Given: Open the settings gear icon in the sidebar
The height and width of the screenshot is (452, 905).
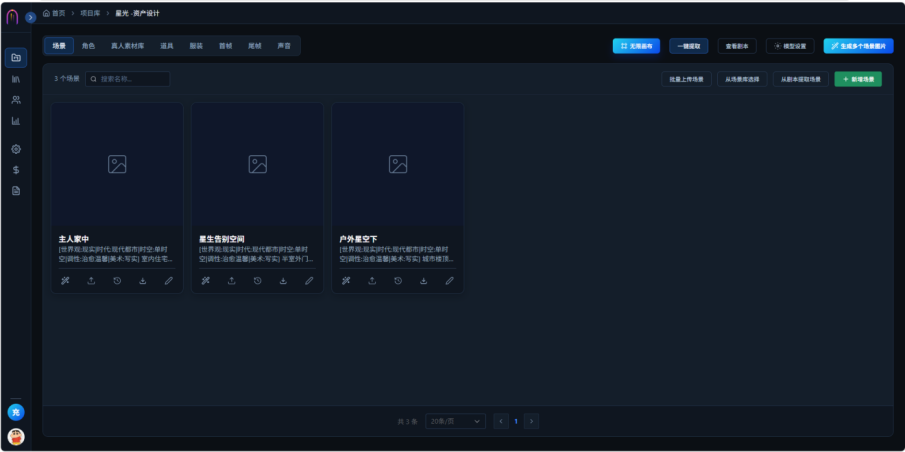Looking at the screenshot, I should [x=16, y=149].
